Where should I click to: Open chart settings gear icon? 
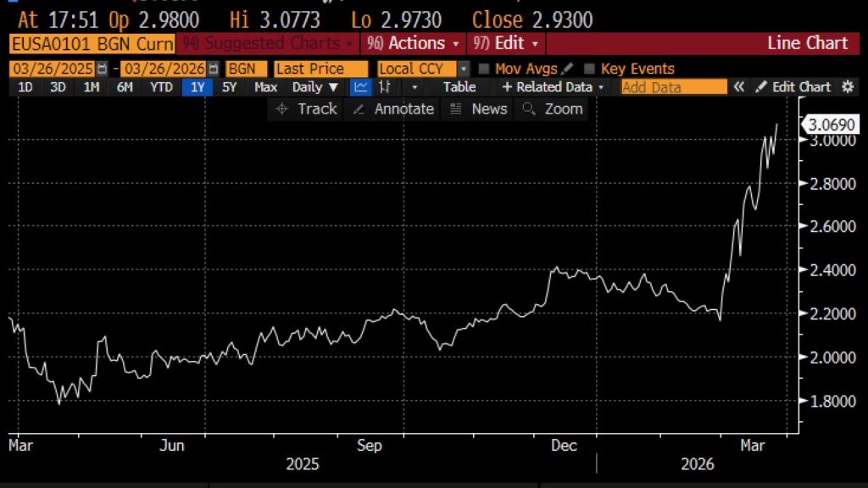(x=847, y=87)
